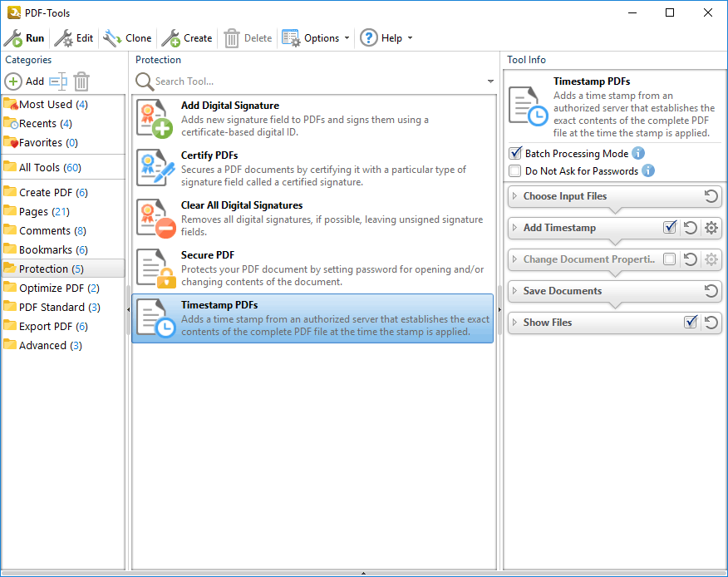Click the Clone tool icon
This screenshot has width=728, height=577.
click(x=112, y=38)
